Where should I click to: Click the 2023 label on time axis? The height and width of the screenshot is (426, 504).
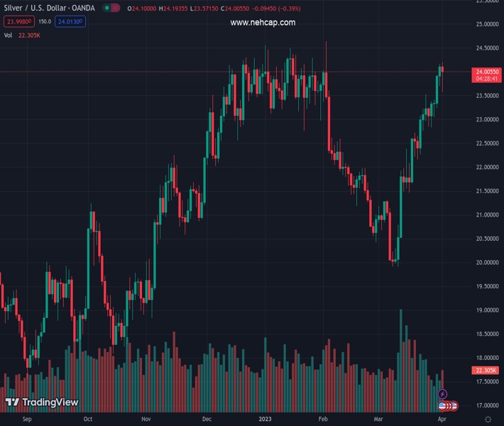pos(265,420)
